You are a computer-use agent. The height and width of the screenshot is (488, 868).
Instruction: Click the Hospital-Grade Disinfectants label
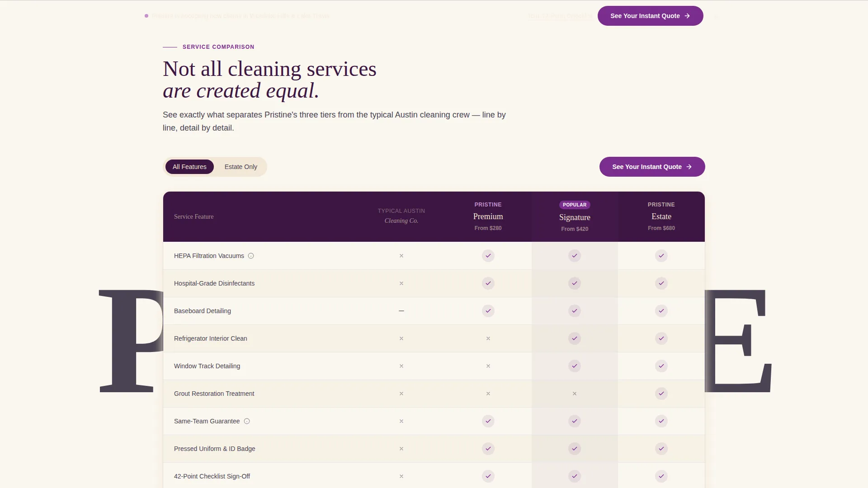pyautogui.click(x=214, y=283)
